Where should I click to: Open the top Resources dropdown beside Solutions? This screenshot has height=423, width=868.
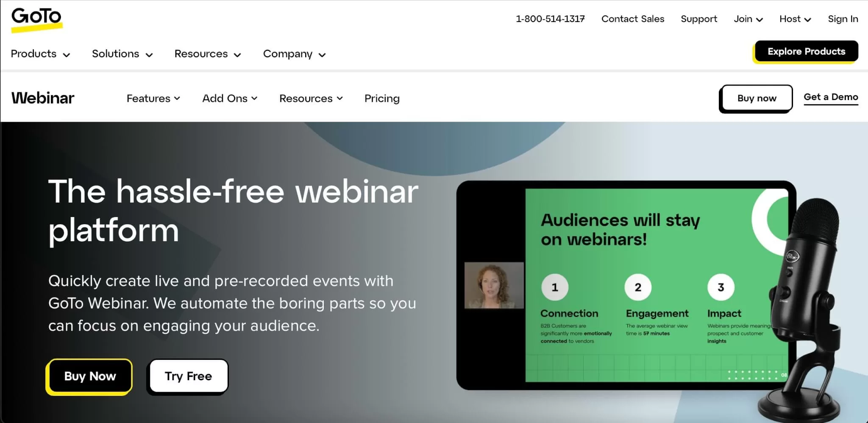(208, 54)
